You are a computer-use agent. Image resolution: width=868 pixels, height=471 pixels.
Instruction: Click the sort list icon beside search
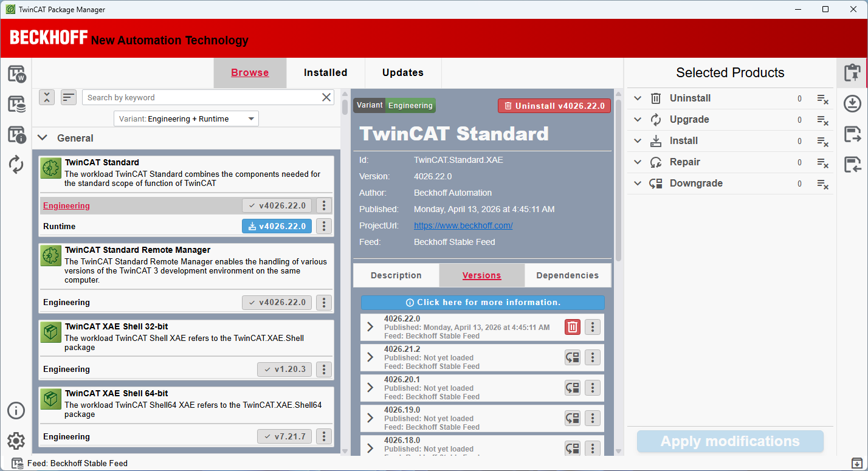[69, 97]
